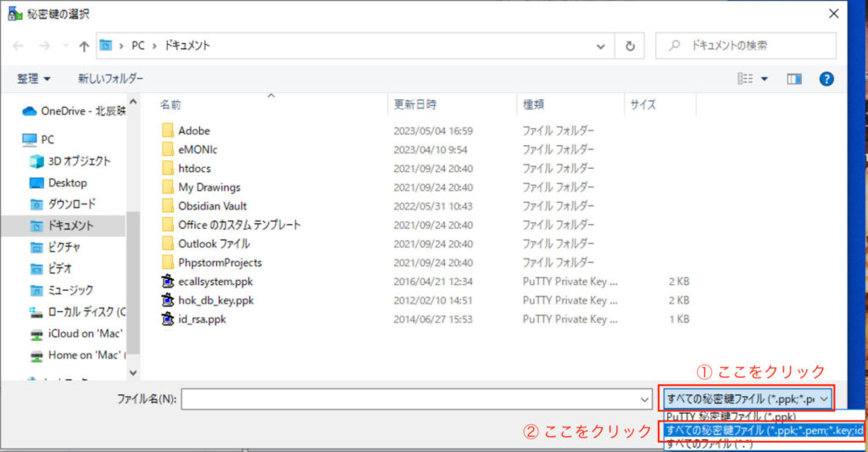This screenshot has width=868, height=452.
Task: Select the htdocs folder icon
Action: pos(168,168)
